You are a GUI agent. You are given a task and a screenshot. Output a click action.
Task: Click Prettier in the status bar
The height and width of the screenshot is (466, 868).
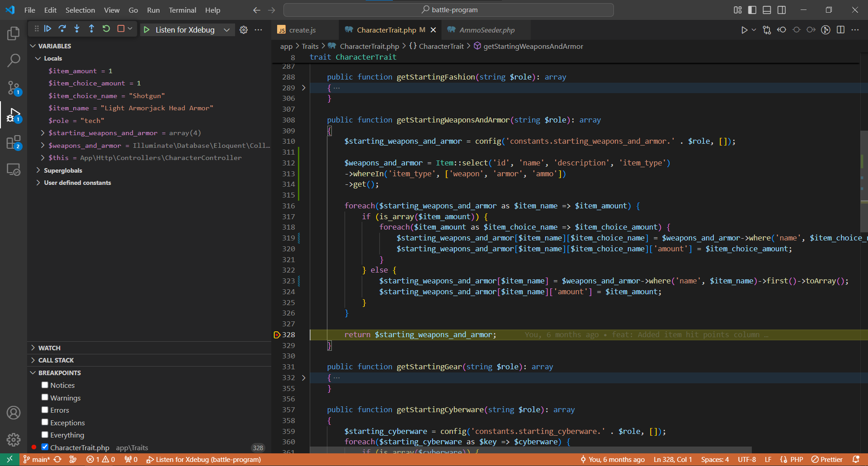[830, 459]
